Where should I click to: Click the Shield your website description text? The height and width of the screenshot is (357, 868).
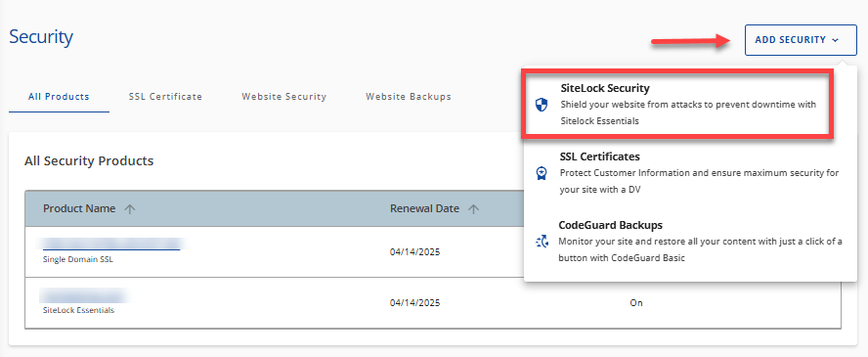tap(688, 112)
